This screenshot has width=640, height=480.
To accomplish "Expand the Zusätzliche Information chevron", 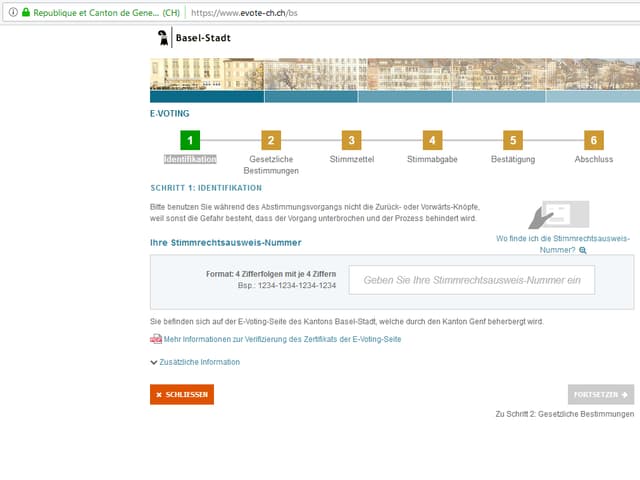I will pyautogui.click(x=154, y=362).
